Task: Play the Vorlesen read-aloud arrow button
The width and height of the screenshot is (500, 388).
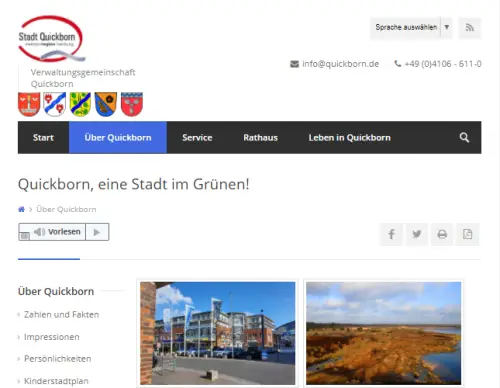Action: (x=97, y=232)
